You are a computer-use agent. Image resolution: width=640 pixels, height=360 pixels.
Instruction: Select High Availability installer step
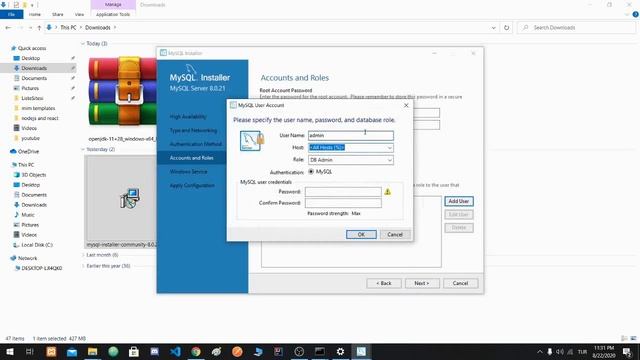[x=188, y=117]
